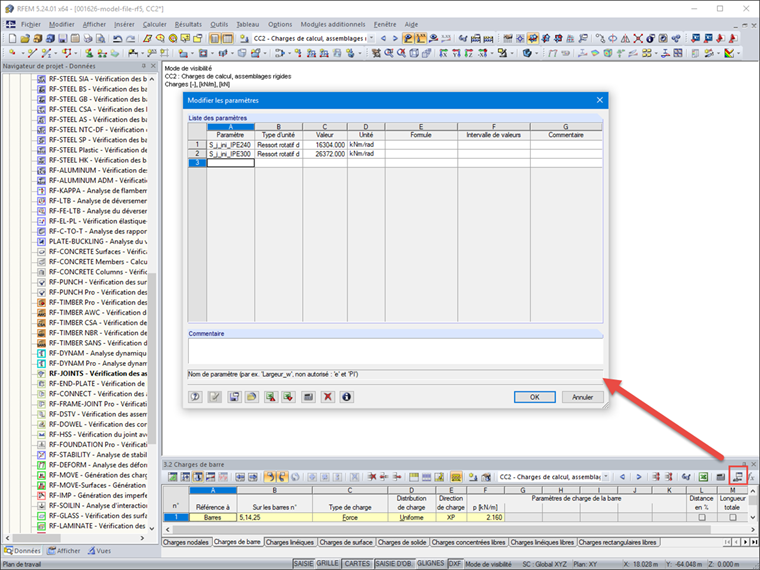Click next load case arrow in main toolbar

[x=395, y=38]
